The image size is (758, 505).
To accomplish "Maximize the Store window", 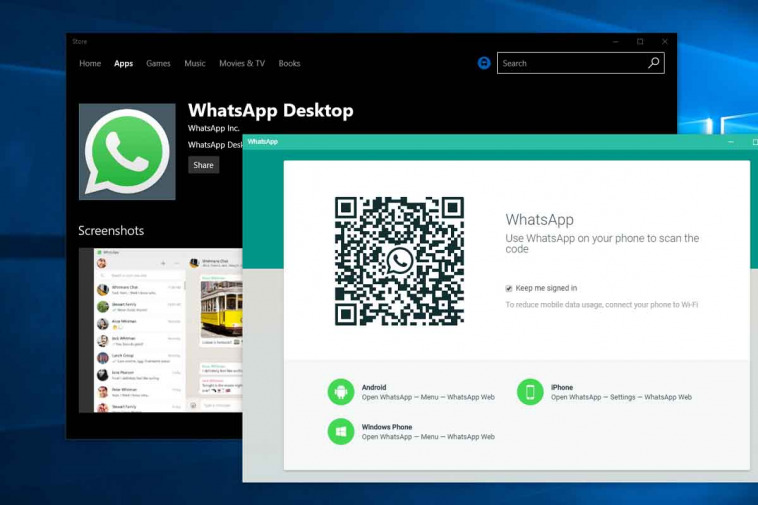I will 640,41.
